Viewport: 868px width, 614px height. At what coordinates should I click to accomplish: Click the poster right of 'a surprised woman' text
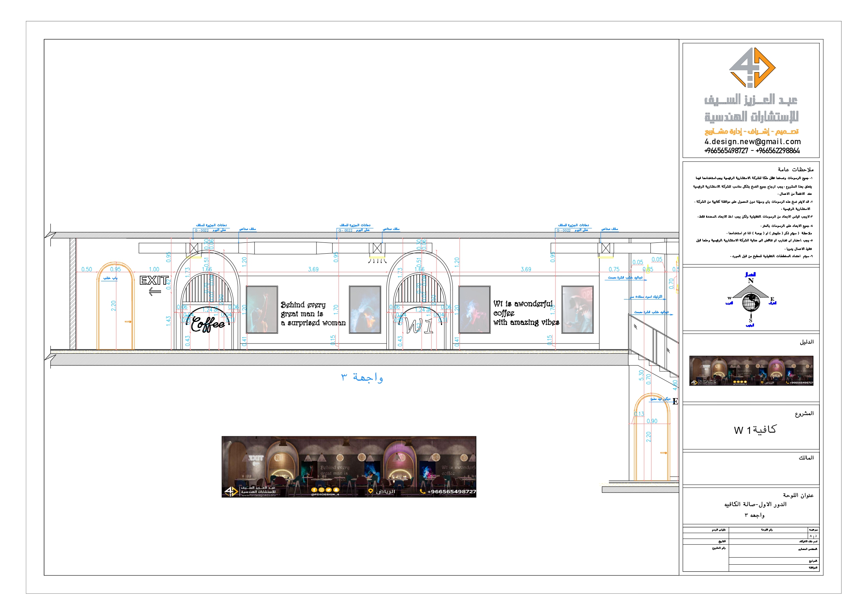pos(365,310)
